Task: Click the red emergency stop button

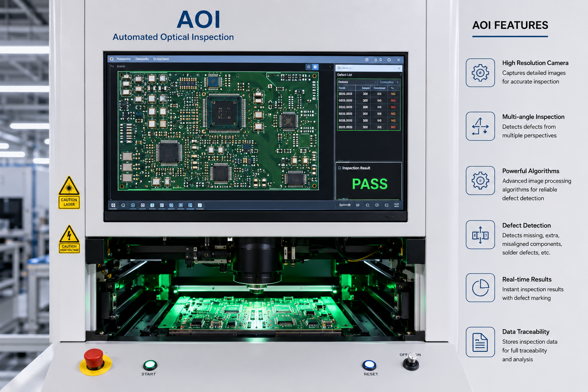Action: click(x=94, y=359)
